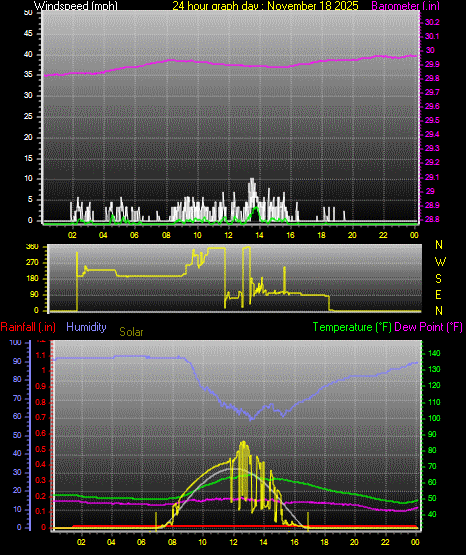Viewport: 466px width, 555px height.
Task: Select the Rainfall (.in) legend label
Action: pos(28,327)
